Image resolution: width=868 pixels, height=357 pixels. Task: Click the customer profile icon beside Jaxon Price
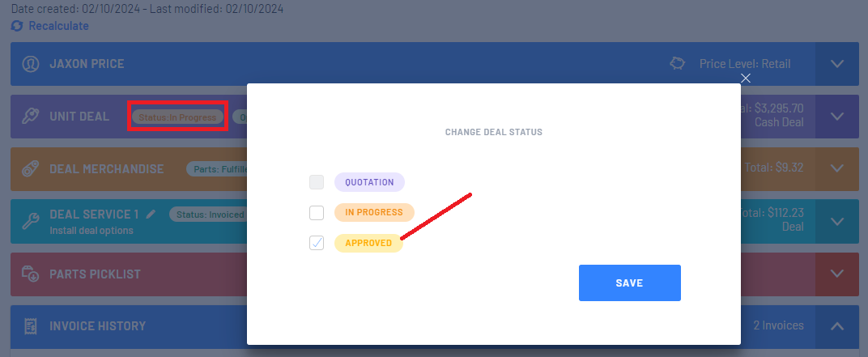click(x=30, y=64)
